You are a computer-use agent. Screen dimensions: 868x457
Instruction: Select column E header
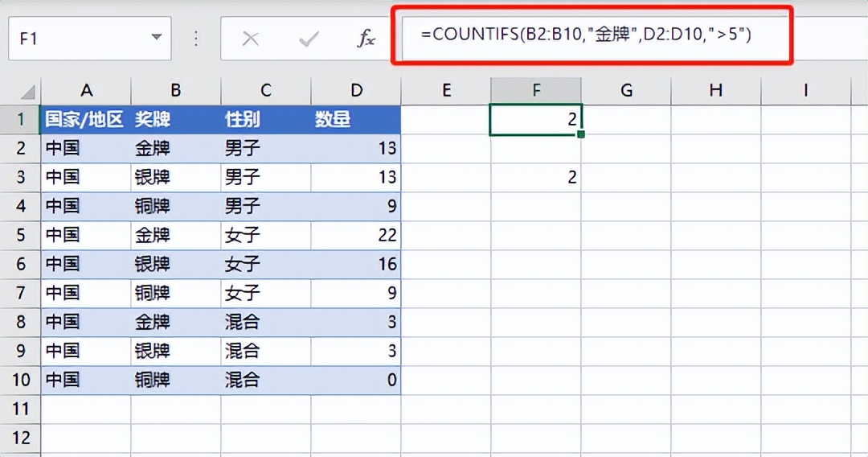click(x=446, y=90)
